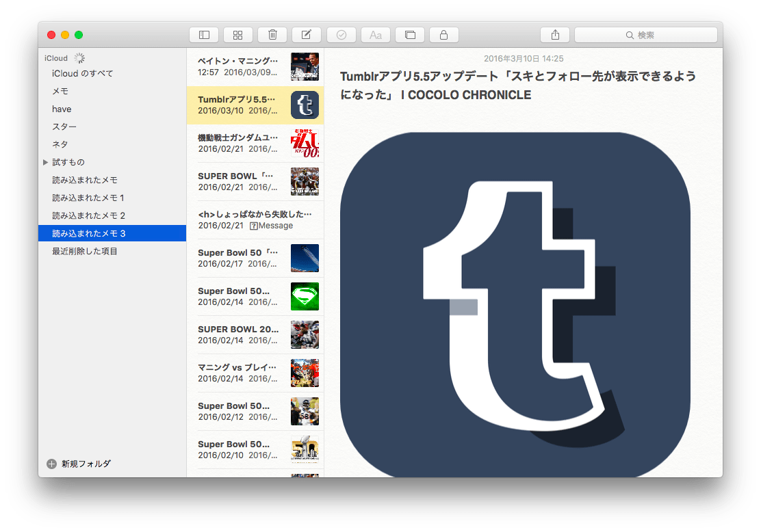Click the Super Bowl 50 trophy thumbnail
The height and width of the screenshot is (532, 761).
point(305,449)
